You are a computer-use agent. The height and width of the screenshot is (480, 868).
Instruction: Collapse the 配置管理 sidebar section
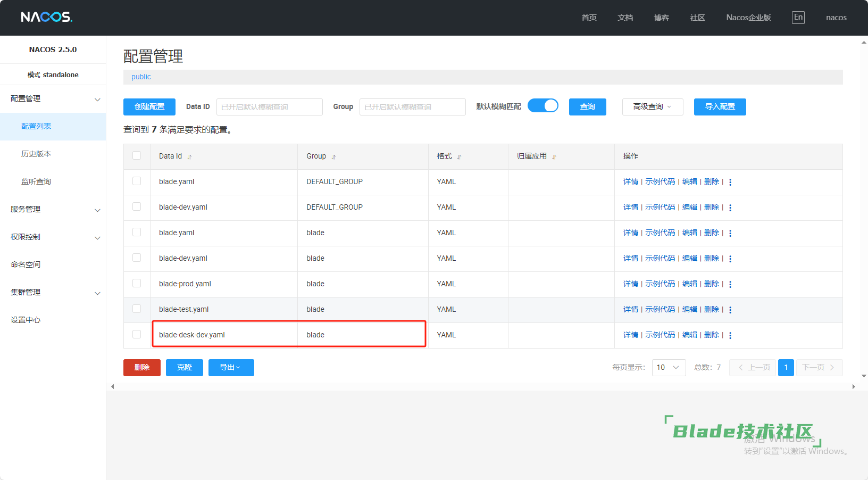tap(53, 99)
